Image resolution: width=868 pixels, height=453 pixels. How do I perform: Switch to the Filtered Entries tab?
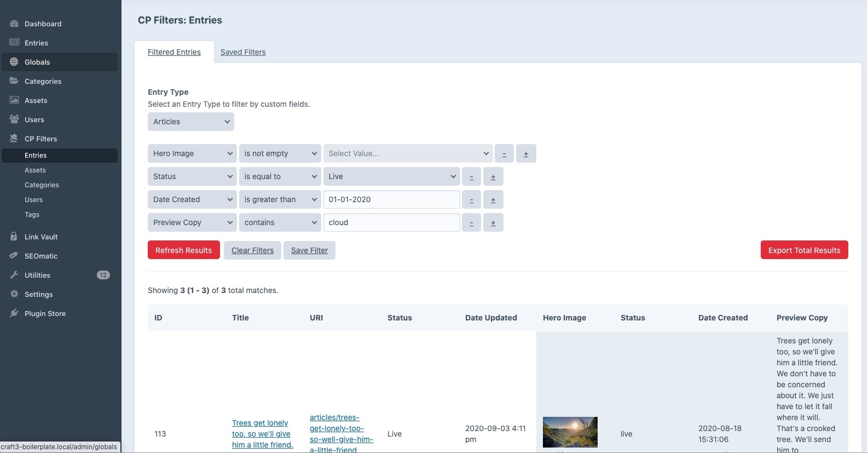[x=174, y=52]
